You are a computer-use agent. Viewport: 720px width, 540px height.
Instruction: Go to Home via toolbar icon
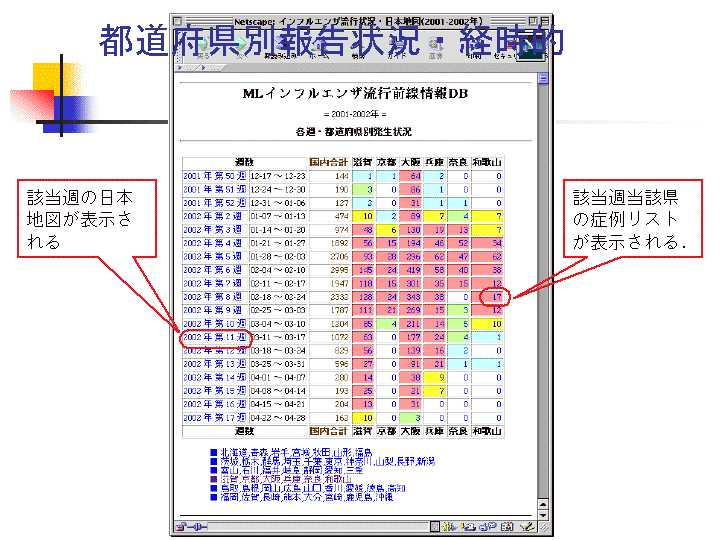pyautogui.click(x=319, y=45)
